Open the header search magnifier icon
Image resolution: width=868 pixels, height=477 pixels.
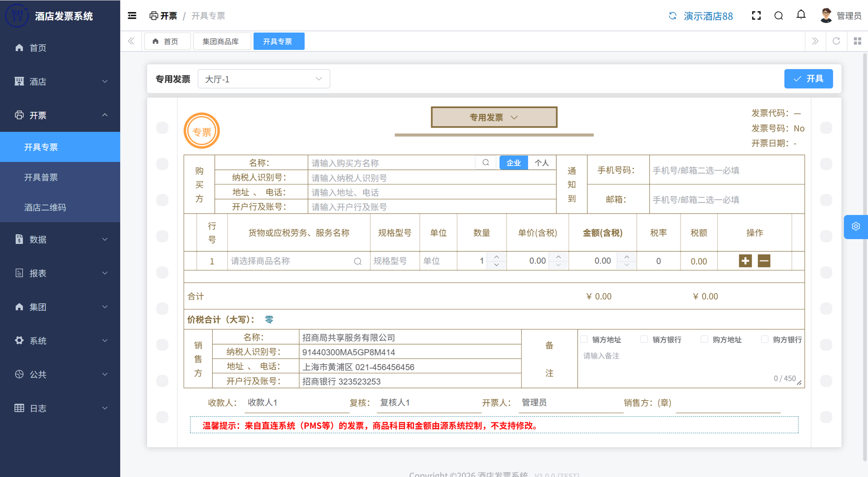tap(779, 16)
